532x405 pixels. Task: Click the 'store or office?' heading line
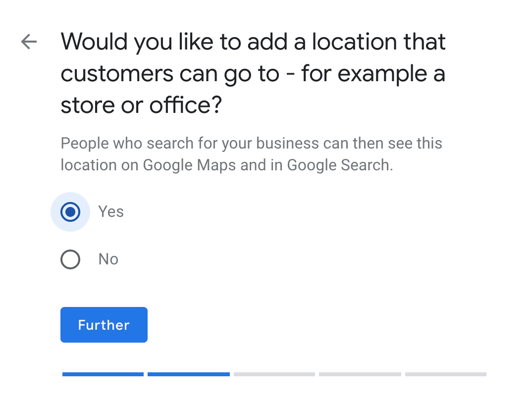tap(141, 105)
